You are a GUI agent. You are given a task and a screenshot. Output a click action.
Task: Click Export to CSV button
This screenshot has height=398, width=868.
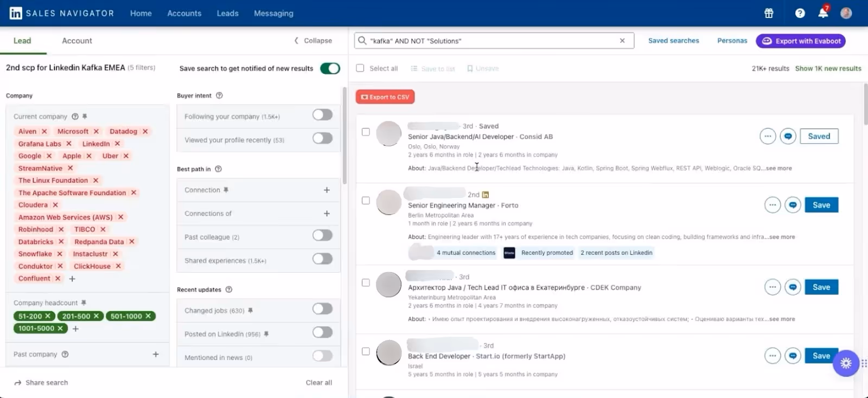385,97
